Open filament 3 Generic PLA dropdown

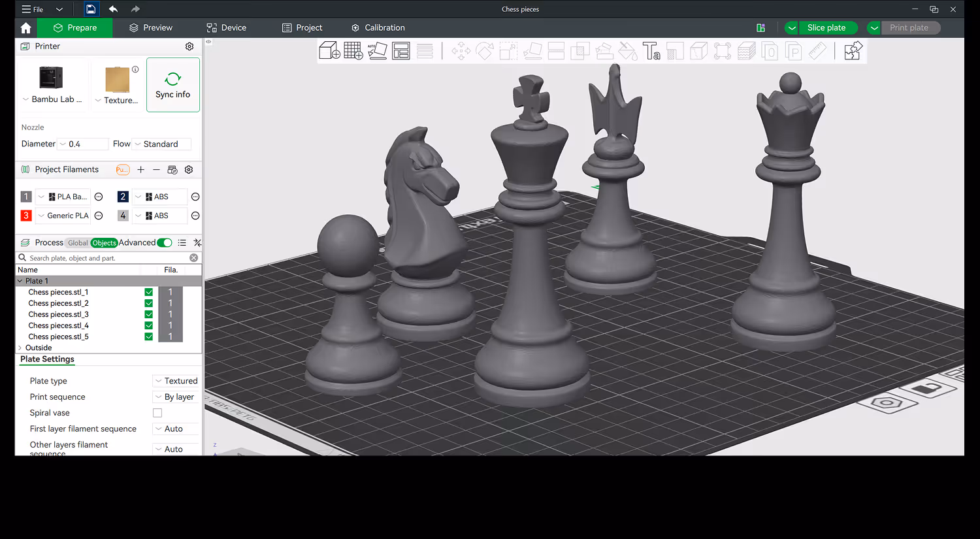coord(63,216)
